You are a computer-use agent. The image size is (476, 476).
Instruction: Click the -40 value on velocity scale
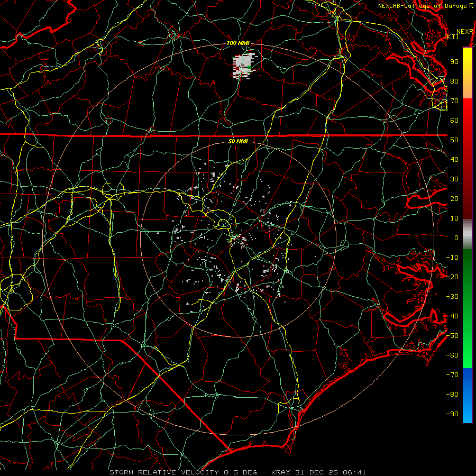pyautogui.click(x=452, y=316)
